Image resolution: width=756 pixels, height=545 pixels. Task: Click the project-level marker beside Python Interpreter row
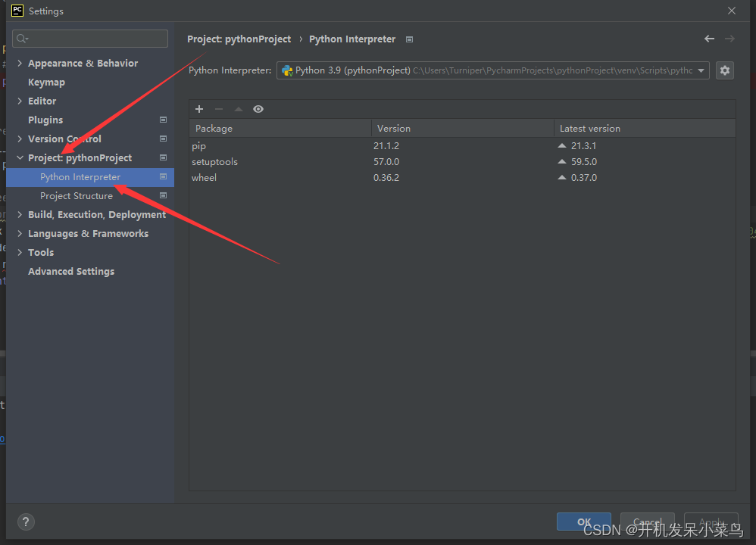point(164,177)
